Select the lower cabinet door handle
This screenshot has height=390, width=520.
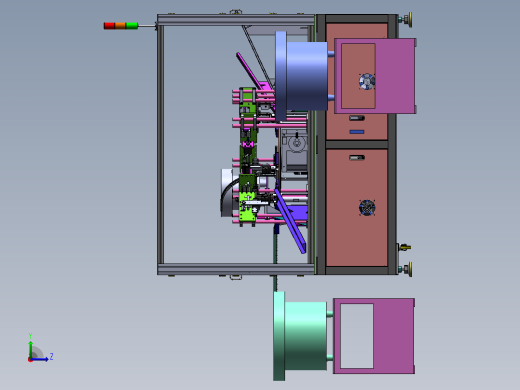pos(357,158)
